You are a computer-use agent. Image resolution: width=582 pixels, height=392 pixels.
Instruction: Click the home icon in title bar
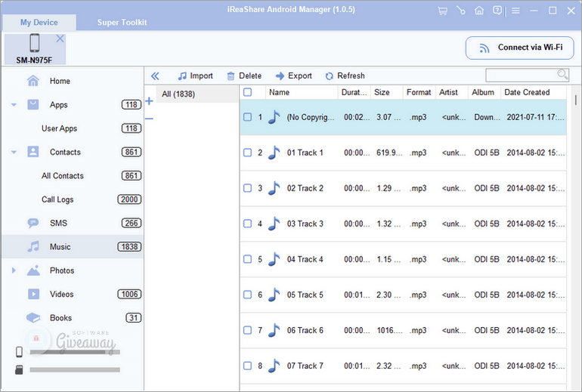click(x=479, y=11)
